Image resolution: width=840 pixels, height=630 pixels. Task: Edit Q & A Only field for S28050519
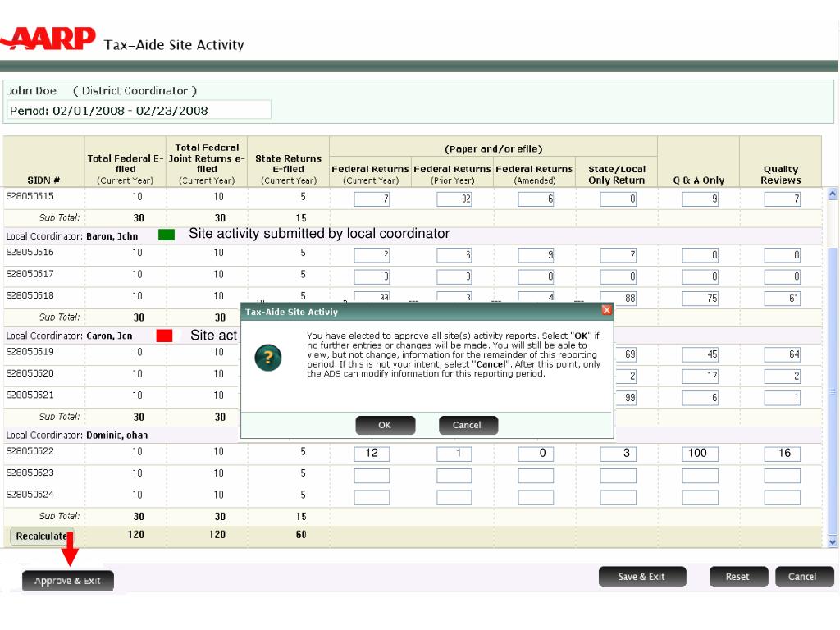(x=701, y=354)
